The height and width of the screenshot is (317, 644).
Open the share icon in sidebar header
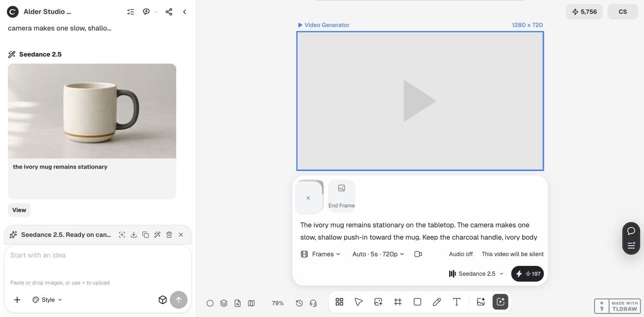(169, 12)
